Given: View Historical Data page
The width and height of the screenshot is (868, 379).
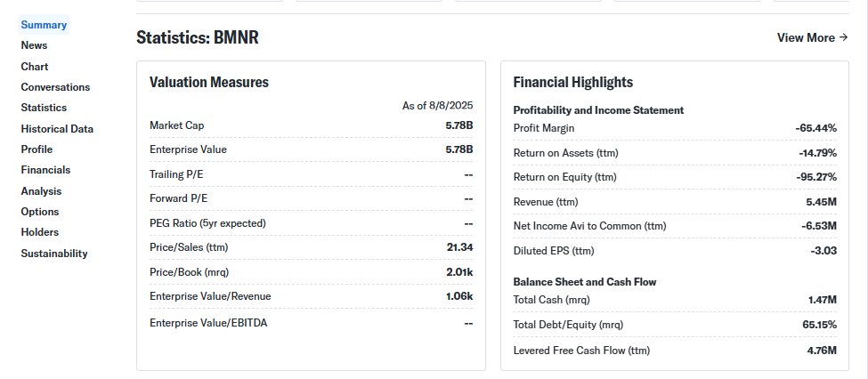Looking at the screenshot, I should pos(57,129).
